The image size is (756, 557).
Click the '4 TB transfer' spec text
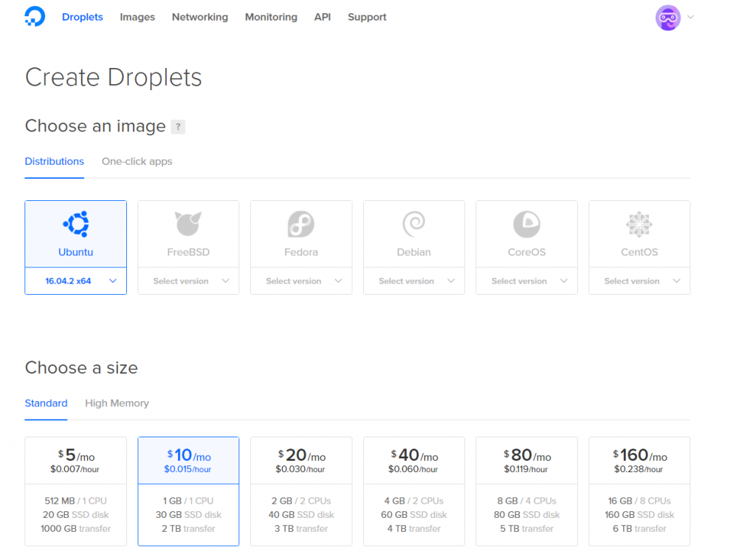click(413, 529)
